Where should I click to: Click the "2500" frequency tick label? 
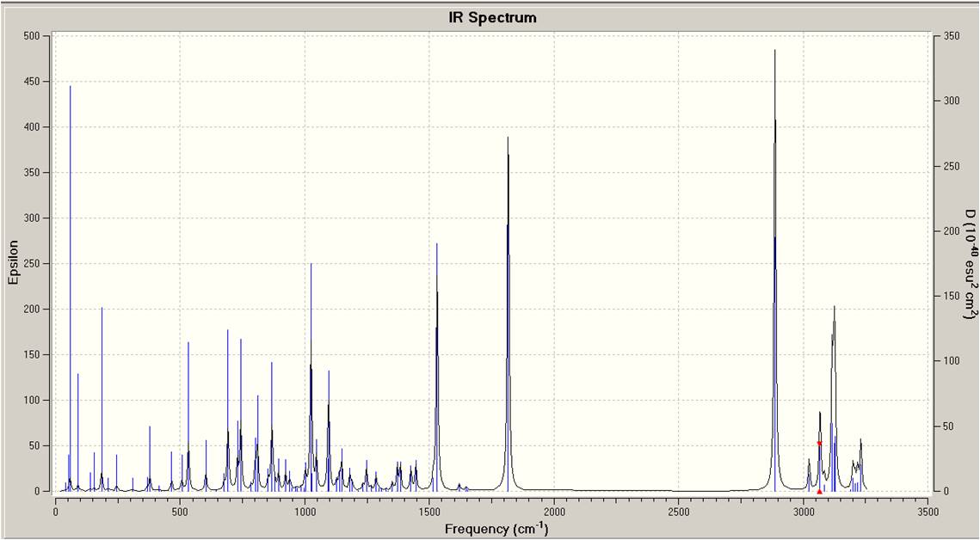point(679,512)
